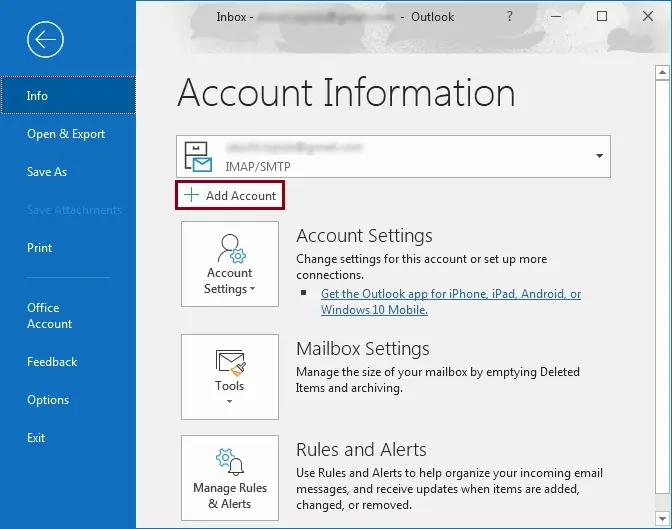This screenshot has height=529, width=672.
Task: Click the Manage Rules & Alerts icon
Action: click(x=229, y=462)
